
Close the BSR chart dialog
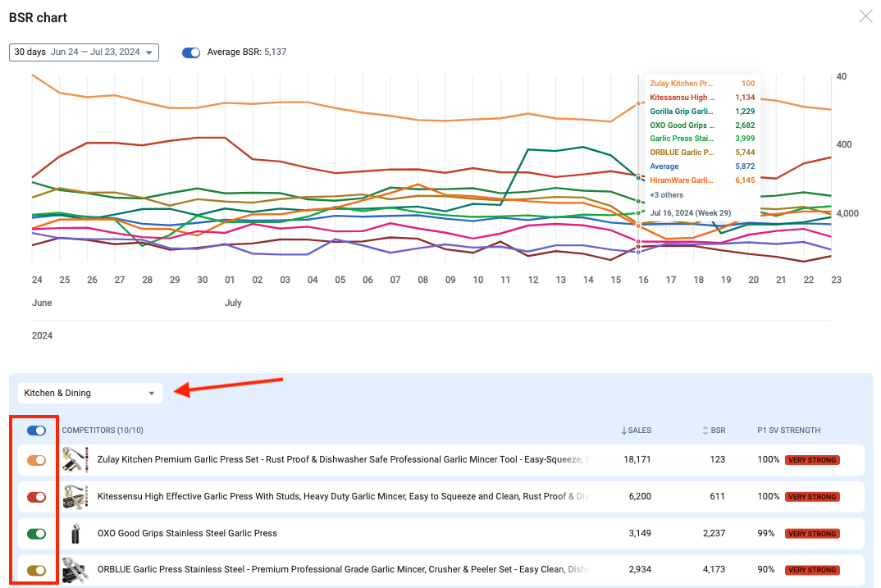[x=866, y=16]
